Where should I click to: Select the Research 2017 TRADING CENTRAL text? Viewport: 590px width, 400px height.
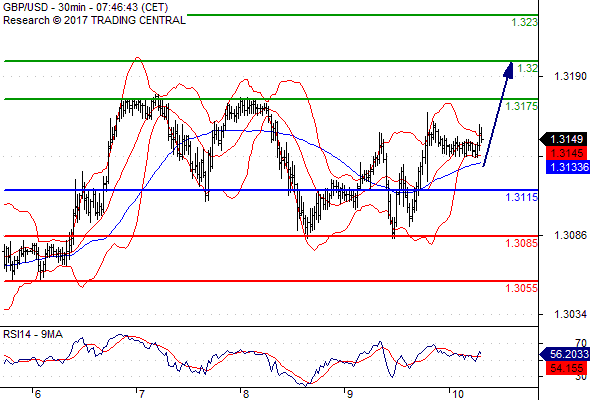pos(94,20)
